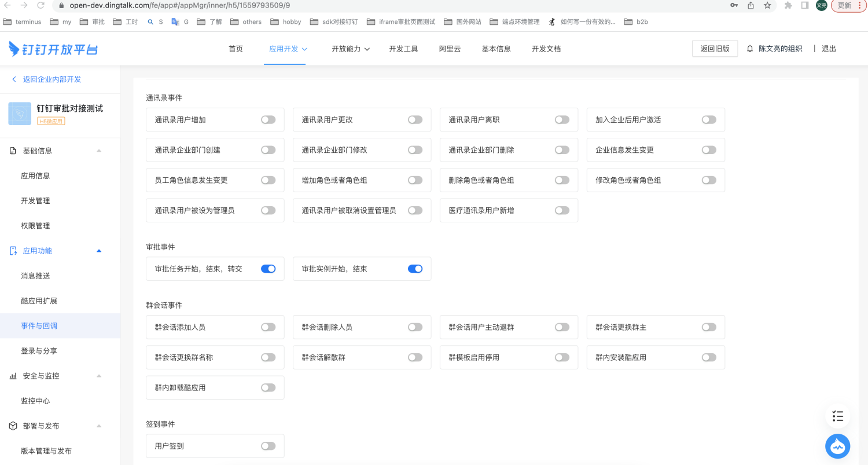Click the browser address bar URL
This screenshot has width=868, height=465.
pyautogui.click(x=180, y=5)
